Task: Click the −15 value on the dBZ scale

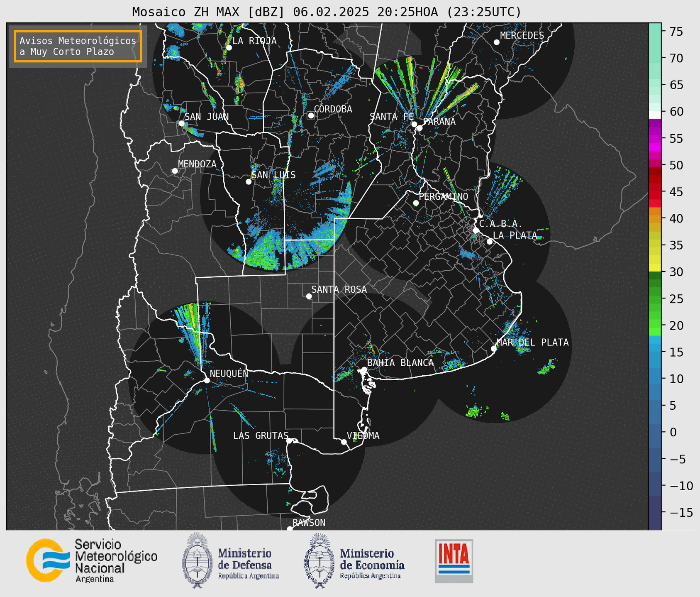Action: pos(681,512)
